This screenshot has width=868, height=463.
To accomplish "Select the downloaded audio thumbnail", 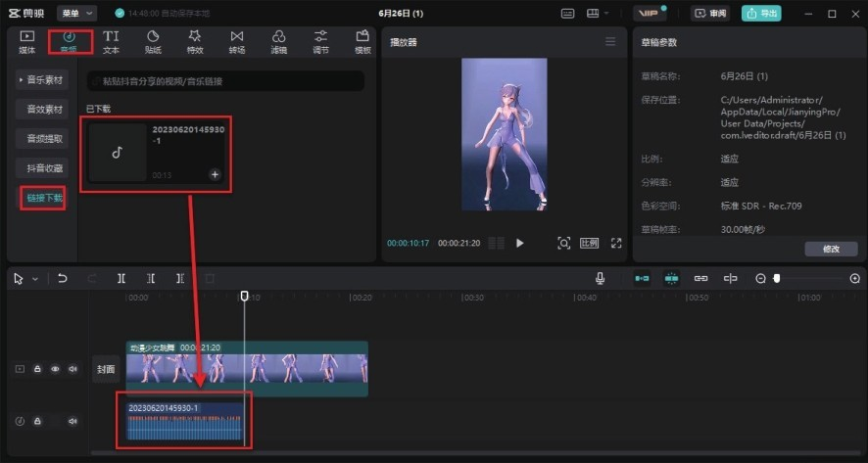I will pyautogui.click(x=118, y=152).
